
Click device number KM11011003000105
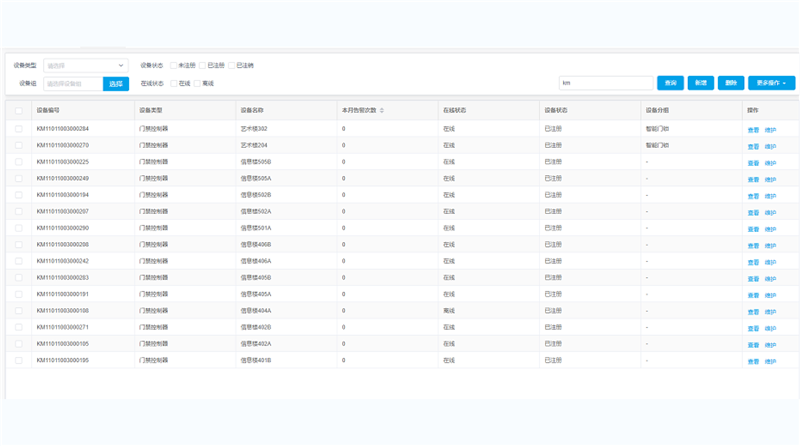click(63, 343)
